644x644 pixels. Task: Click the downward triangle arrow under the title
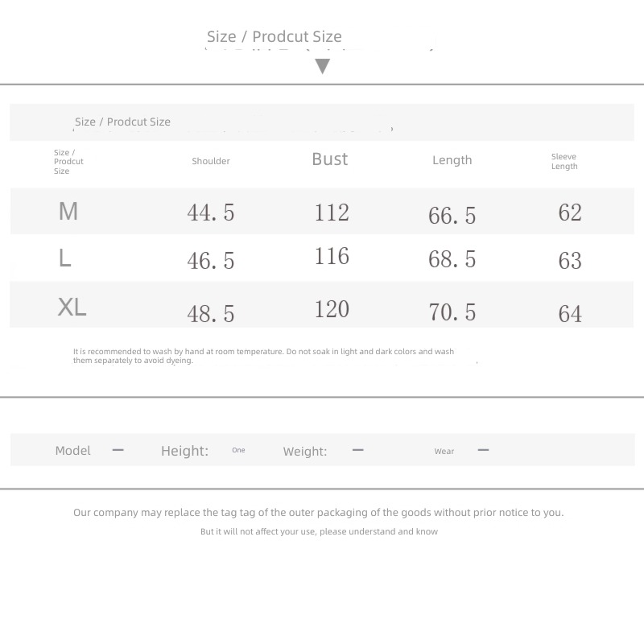tap(323, 66)
